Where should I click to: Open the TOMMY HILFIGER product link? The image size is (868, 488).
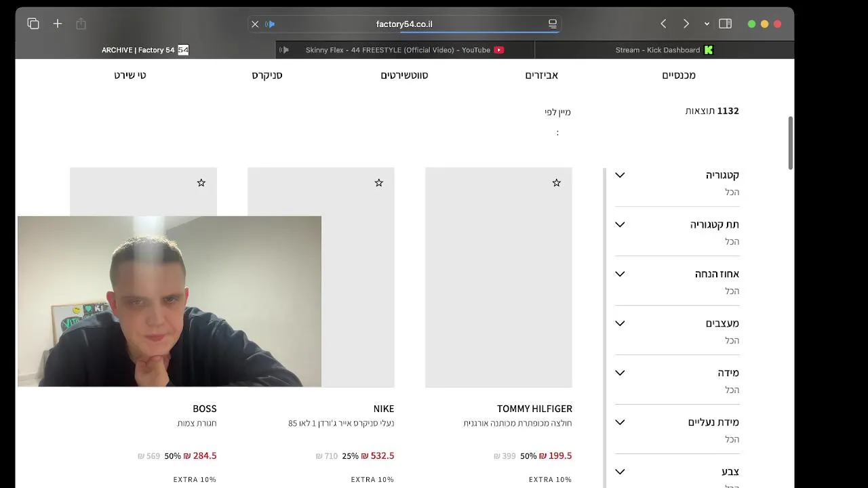tap(534, 409)
